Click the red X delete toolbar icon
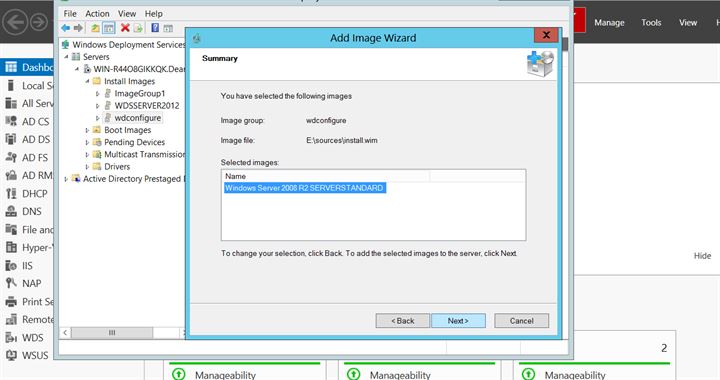This screenshot has width=720, height=380. pyautogui.click(x=125, y=28)
